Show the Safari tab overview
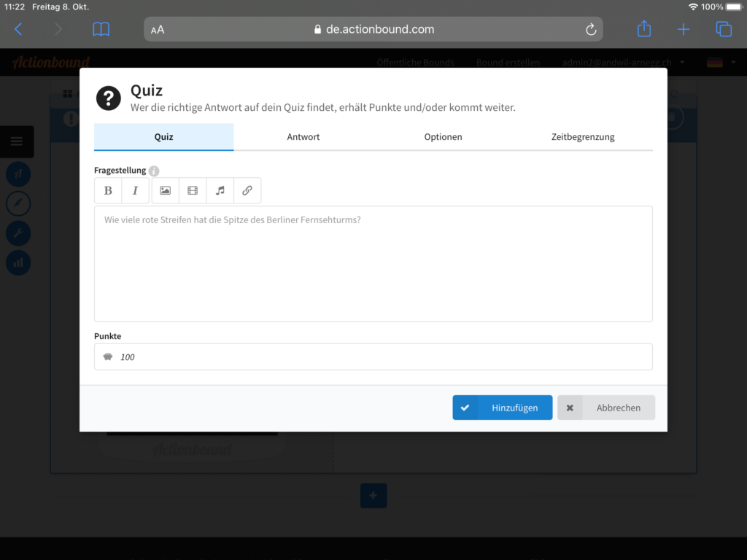Image resolution: width=747 pixels, height=560 pixels. pos(723,29)
